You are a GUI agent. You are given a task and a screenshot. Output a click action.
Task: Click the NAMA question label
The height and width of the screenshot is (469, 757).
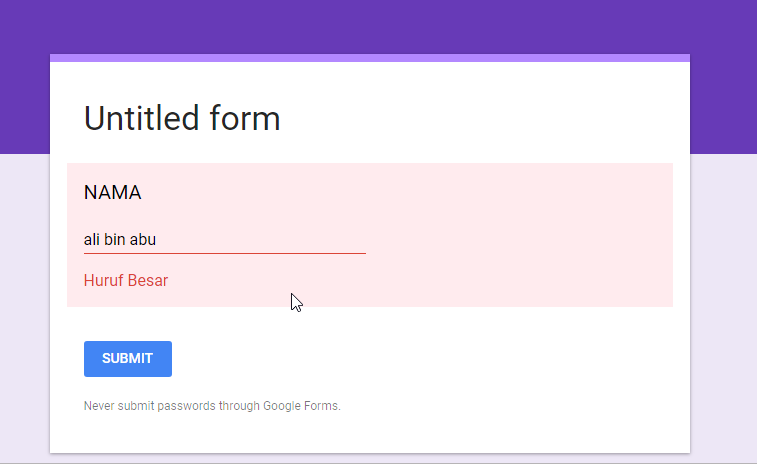(x=112, y=192)
